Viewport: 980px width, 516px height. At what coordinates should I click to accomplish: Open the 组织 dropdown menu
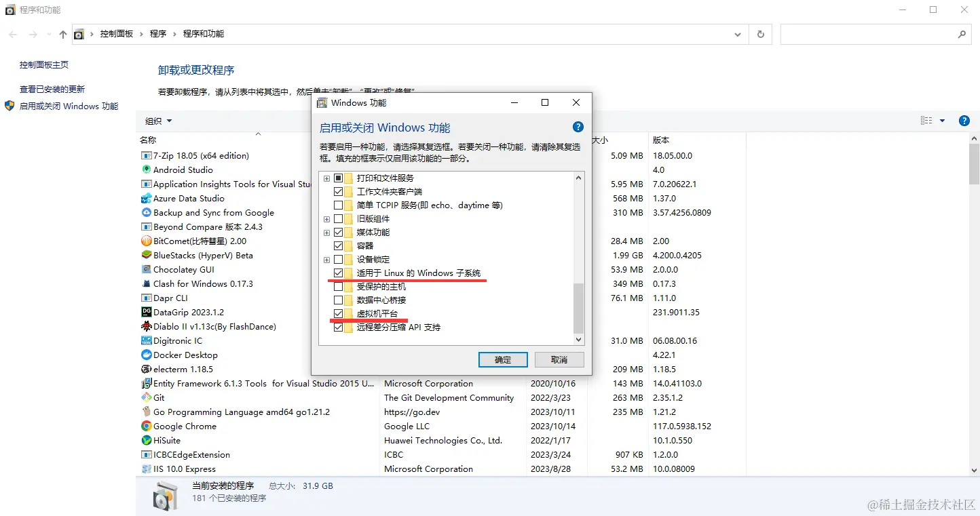[159, 121]
